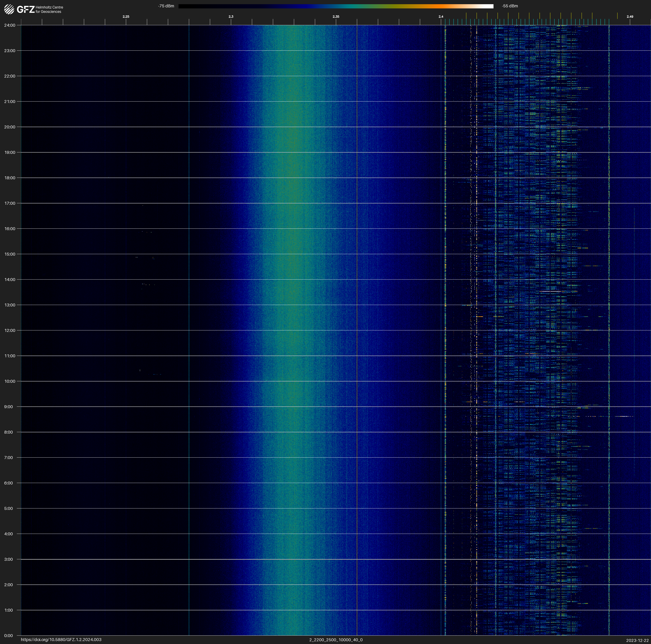Click the Helmholtz Centre for Geosciences text

coord(49,9)
